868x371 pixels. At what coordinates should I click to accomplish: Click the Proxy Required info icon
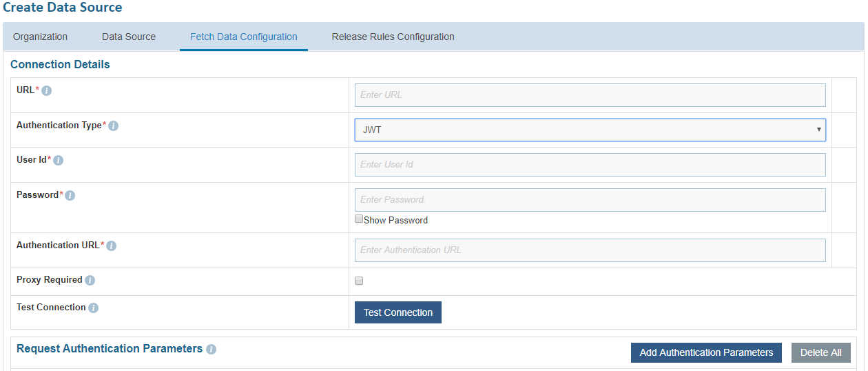point(90,281)
